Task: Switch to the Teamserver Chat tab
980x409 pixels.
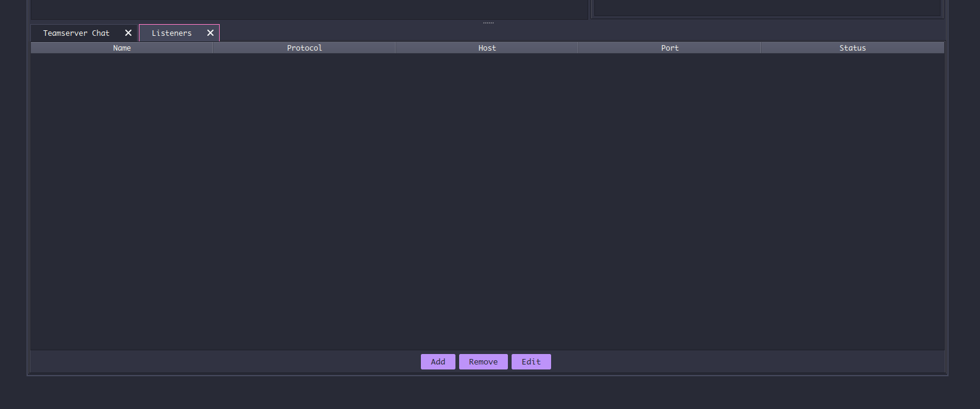Action: [x=76, y=33]
